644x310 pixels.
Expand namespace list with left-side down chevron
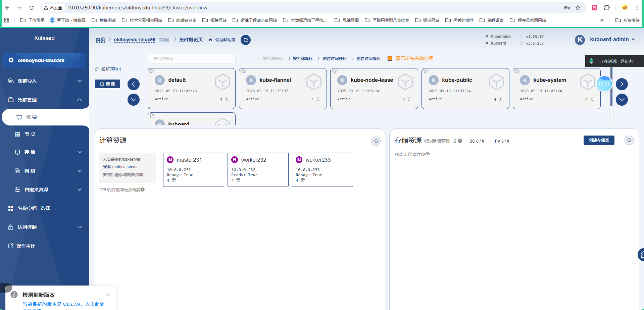134,100
